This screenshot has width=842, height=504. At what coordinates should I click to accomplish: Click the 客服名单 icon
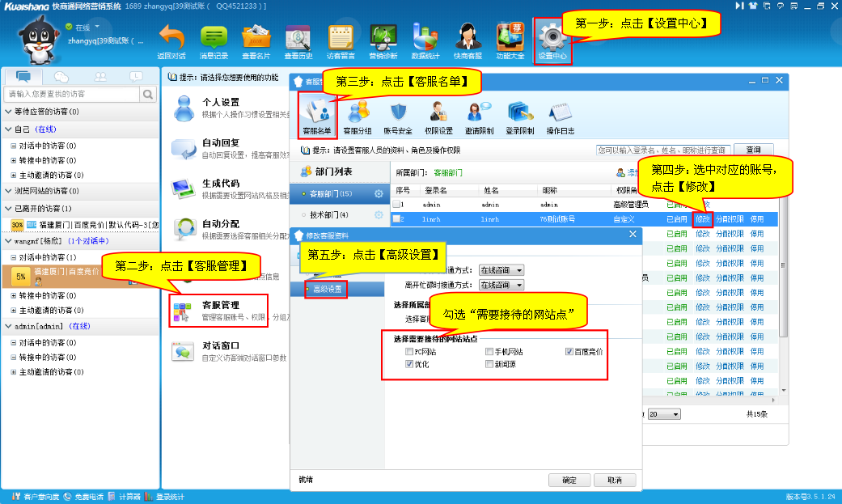pyautogui.click(x=316, y=113)
